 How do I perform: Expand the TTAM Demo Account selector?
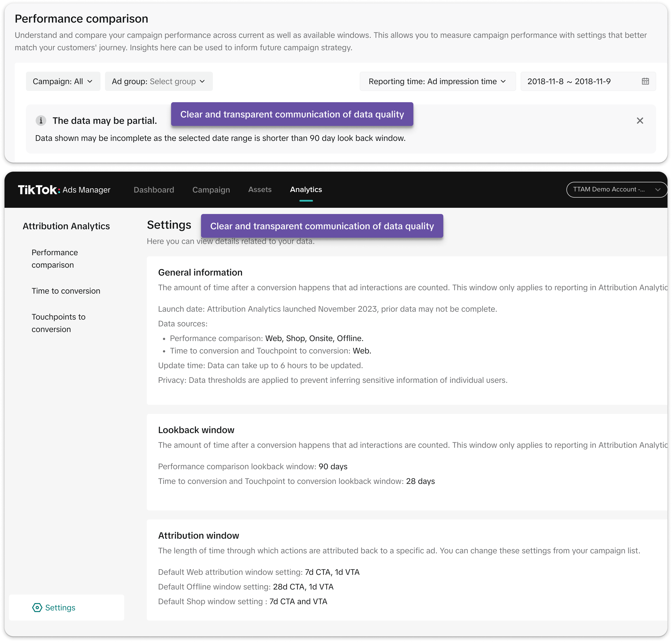616,190
